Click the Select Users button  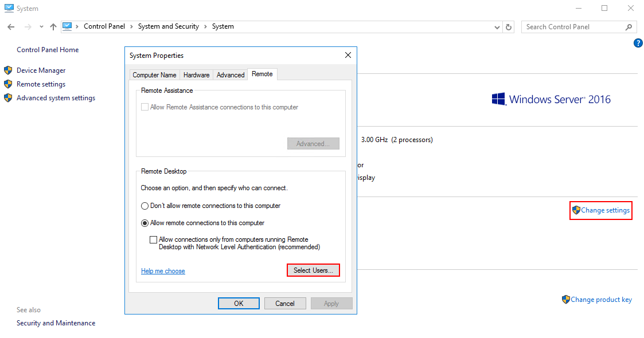[313, 270]
